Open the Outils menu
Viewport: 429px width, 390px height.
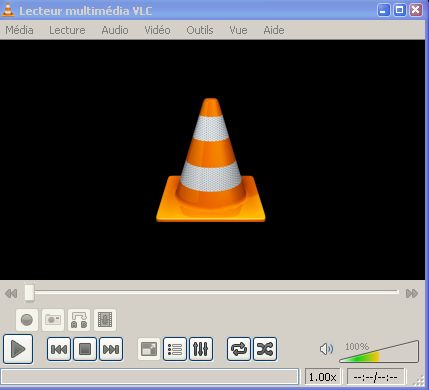(200, 30)
